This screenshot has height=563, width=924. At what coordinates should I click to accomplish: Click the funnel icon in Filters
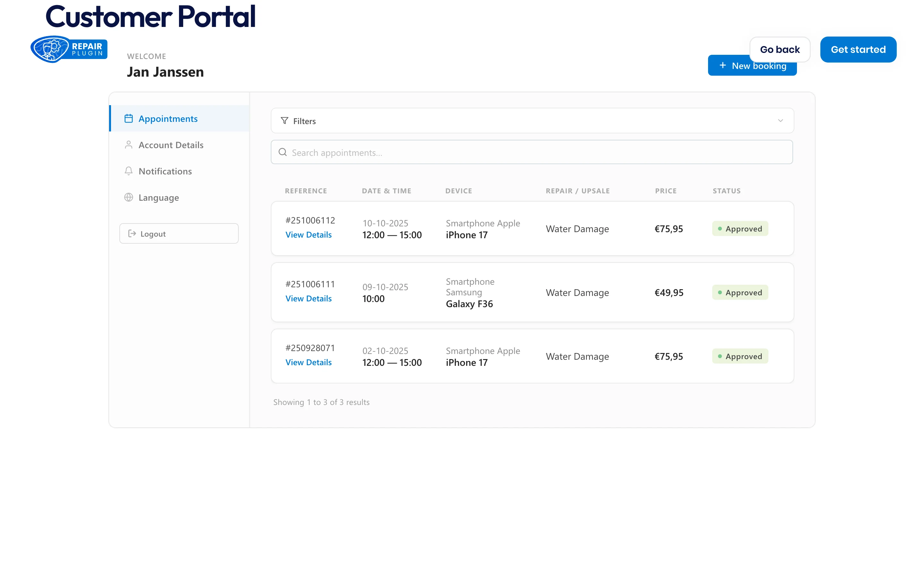tap(285, 121)
